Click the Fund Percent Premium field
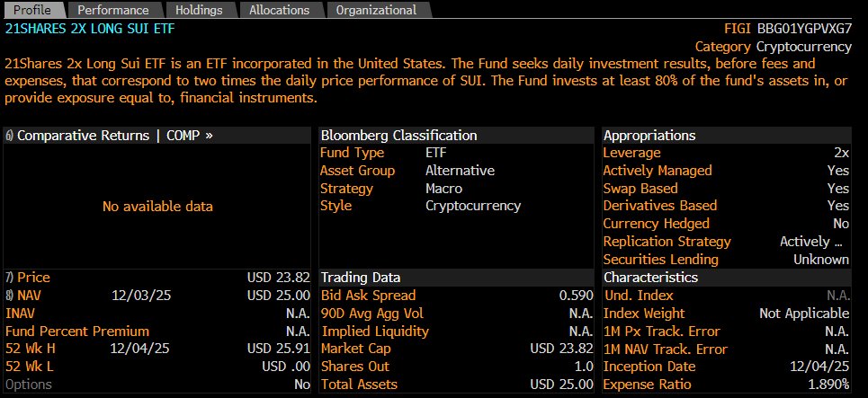The image size is (868, 398). click(x=77, y=332)
